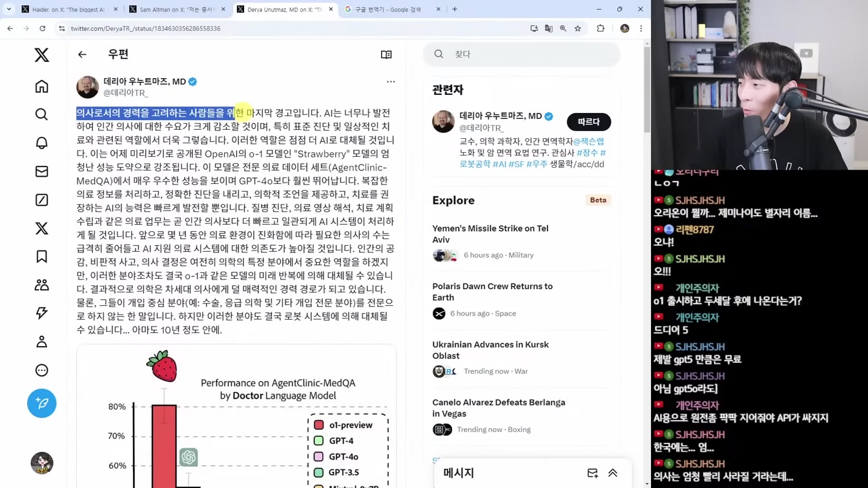Compose new message in messages drawer
The image size is (868, 488).
point(592,473)
